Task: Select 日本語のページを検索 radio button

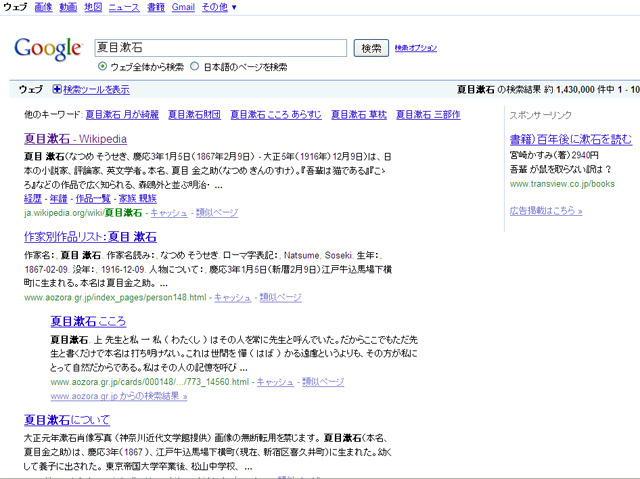Action: (195, 66)
